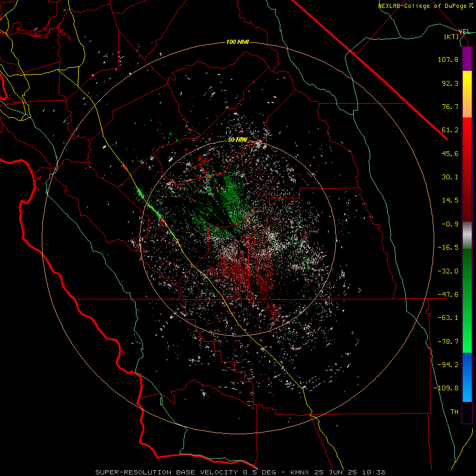Click the 76.7 velocity scale value
Image resolution: width=476 pixels, height=476 pixels.
point(450,106)
